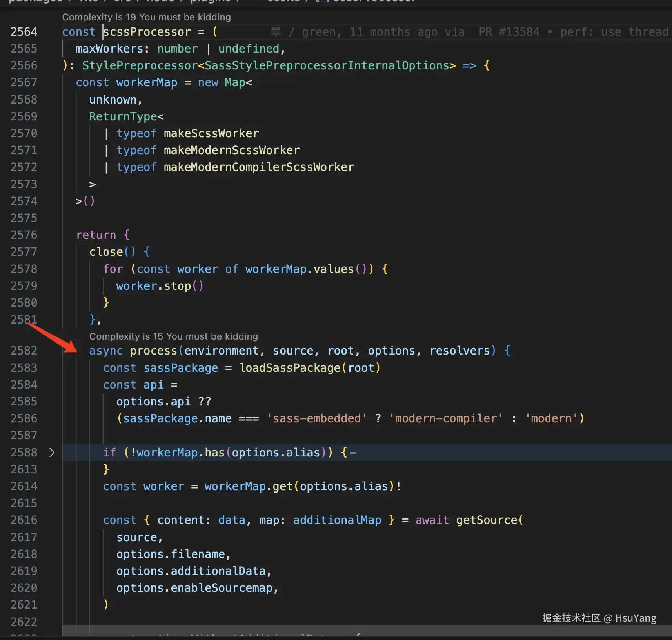This screenshot has width=672, height=640.
Task: Click 'makeModernCompilerScssWorker' identifier
Action: 259,167
